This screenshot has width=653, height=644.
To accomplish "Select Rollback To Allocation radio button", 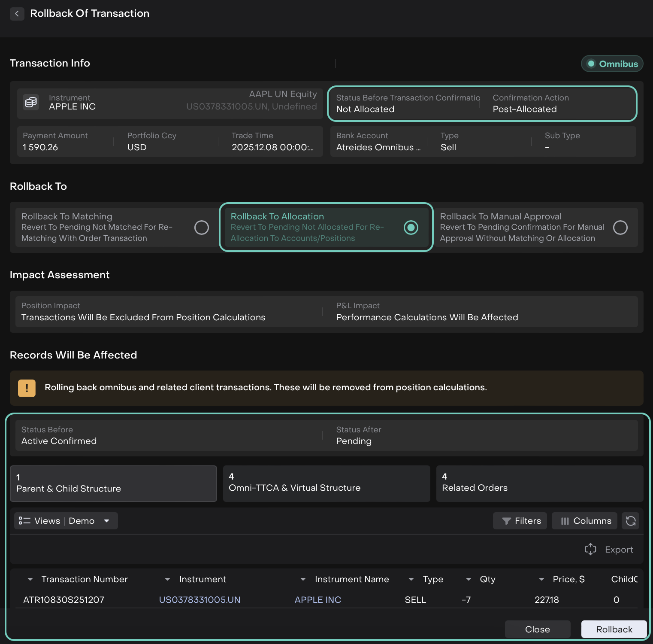I will (x=411, y=228).
